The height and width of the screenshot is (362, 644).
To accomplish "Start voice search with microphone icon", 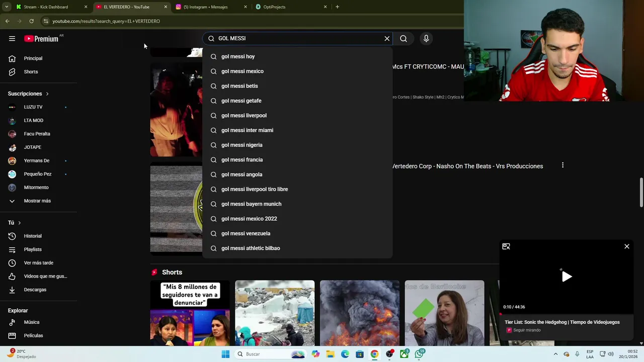I will click(x=426, y=39).
